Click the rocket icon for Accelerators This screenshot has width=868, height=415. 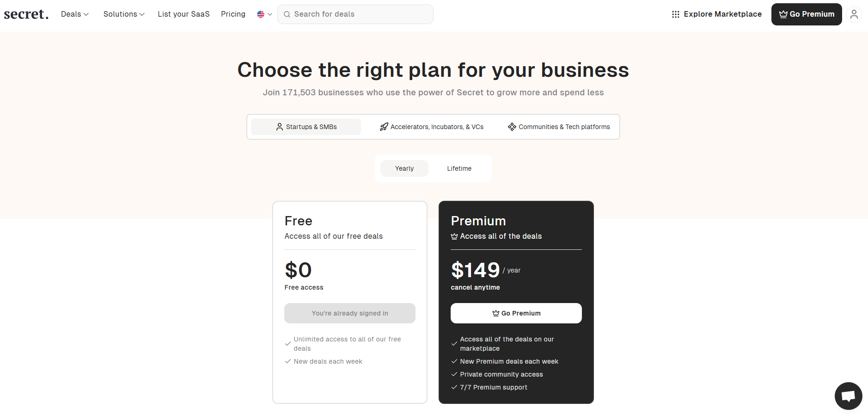384,127
